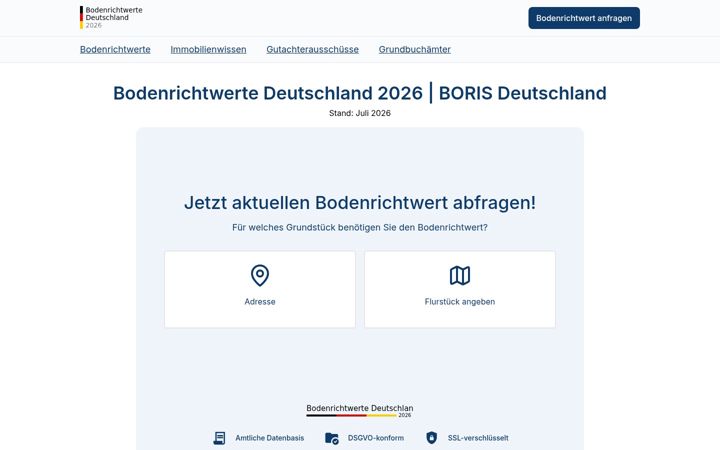Click the SSL-verschlüsselt shield icon
The image size is (720, 450).
[432, 438]
